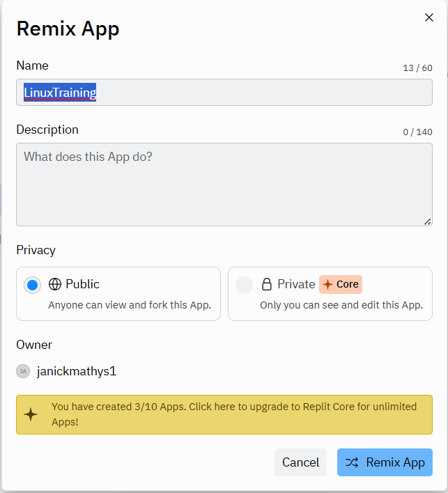Click the shuffle icon on Remix button
This screenshot has height=493, width=448.
click(353, 462)
